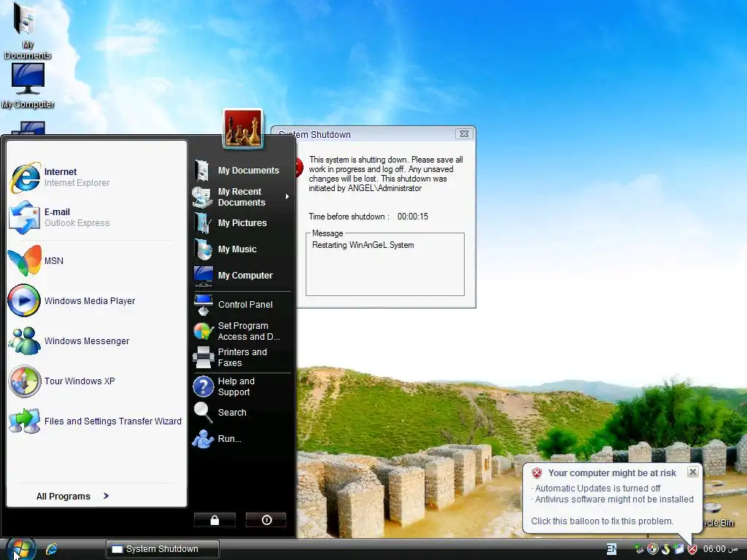Click 'Automatic Updates is turned off' line
747x560 pixels.
tap(597, 488)
